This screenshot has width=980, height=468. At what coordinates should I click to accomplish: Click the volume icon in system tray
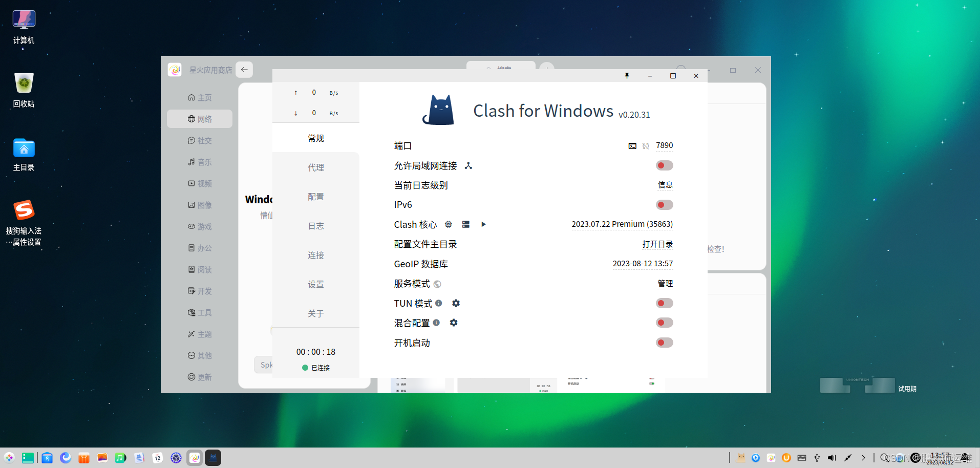[832, 458]
